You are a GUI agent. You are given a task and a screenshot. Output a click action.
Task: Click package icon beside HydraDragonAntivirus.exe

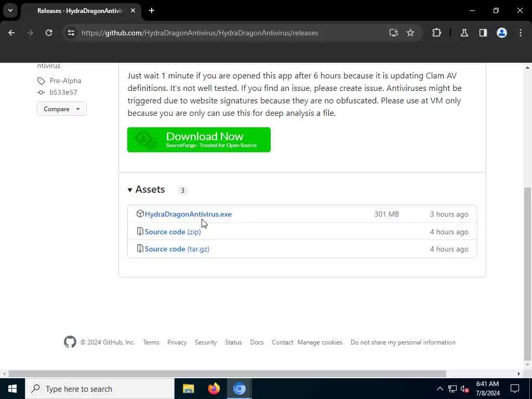point(140,214)
